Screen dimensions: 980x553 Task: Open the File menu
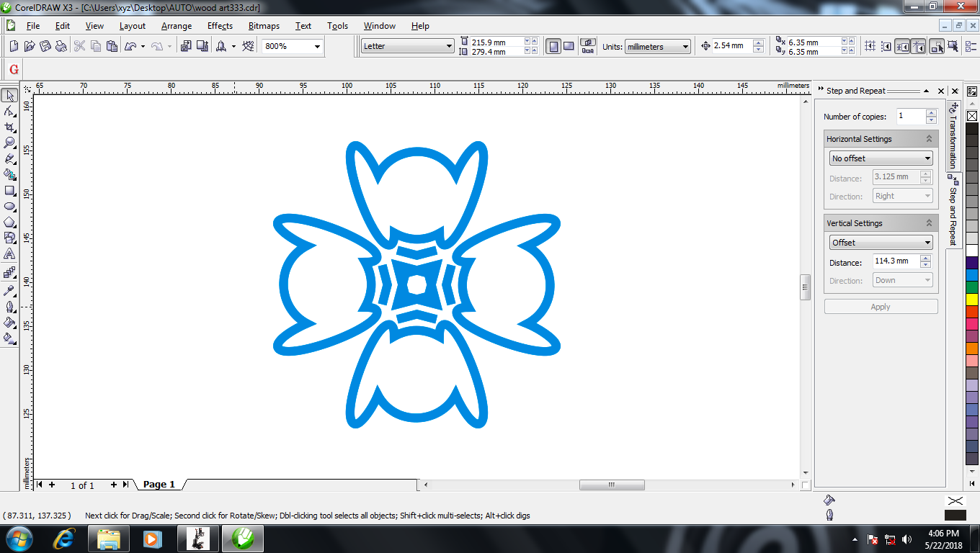pos(33,26)
